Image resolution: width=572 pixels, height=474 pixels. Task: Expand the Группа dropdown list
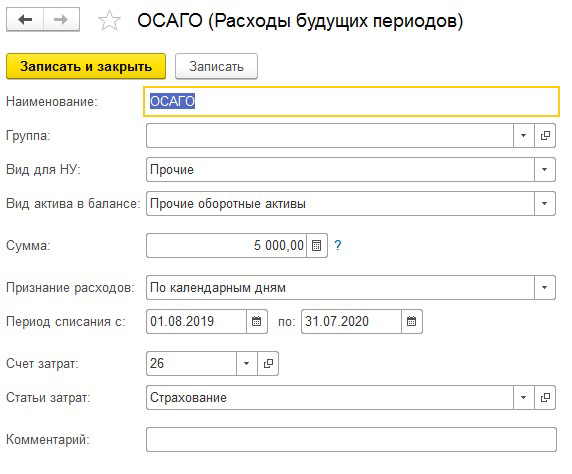pyautogui.click(x=523, y=136)
